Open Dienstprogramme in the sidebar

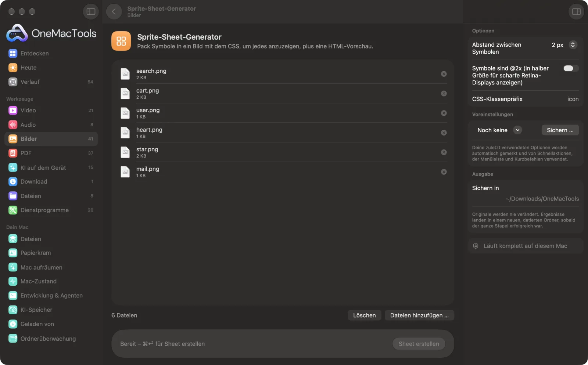point(51,210)
